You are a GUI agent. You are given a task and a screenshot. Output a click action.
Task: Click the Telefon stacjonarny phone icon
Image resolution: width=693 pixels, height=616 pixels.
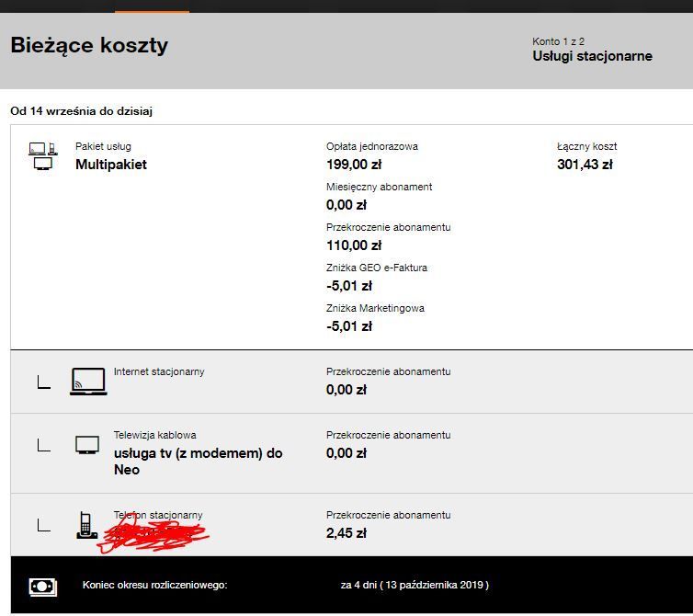click(x=86, y=525)
